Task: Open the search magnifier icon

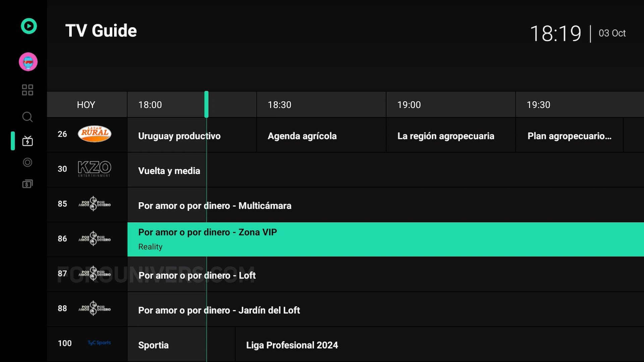Action: click(x=27, y=117)
